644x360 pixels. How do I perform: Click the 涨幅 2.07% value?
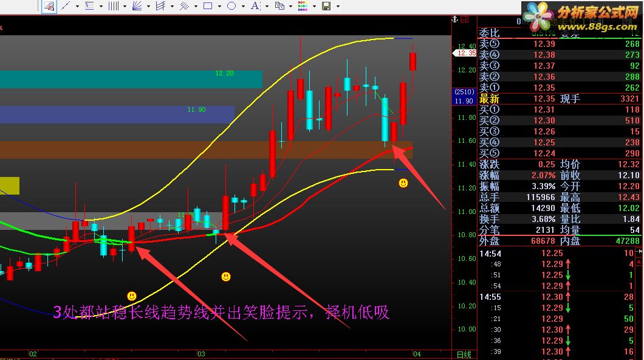coord(543,176)
